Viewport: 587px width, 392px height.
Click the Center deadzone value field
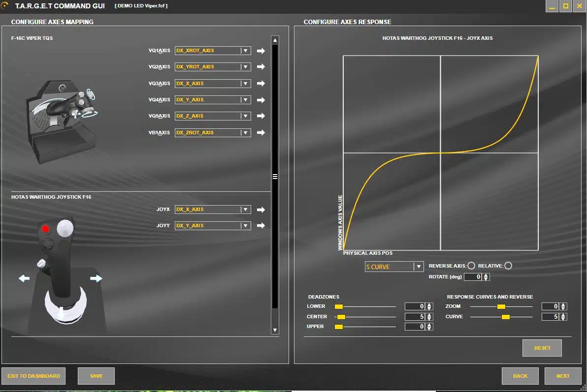(x=415, y=317)
